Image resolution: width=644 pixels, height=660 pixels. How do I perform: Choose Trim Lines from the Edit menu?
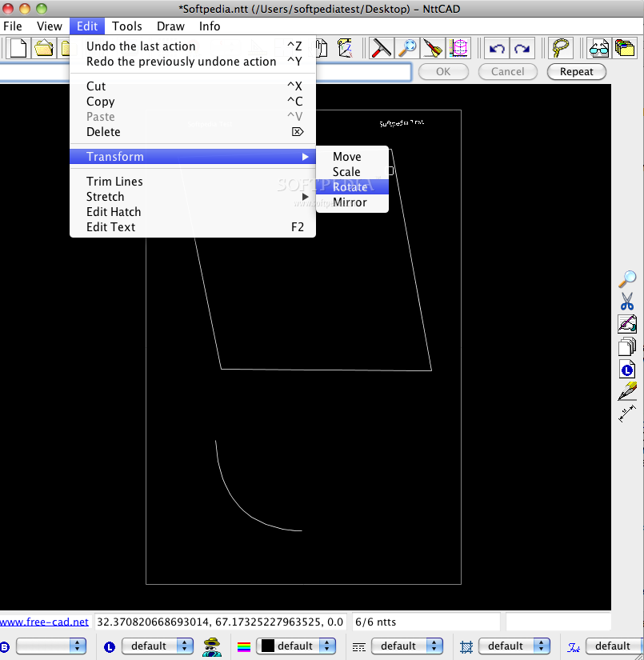click(193, 182)
